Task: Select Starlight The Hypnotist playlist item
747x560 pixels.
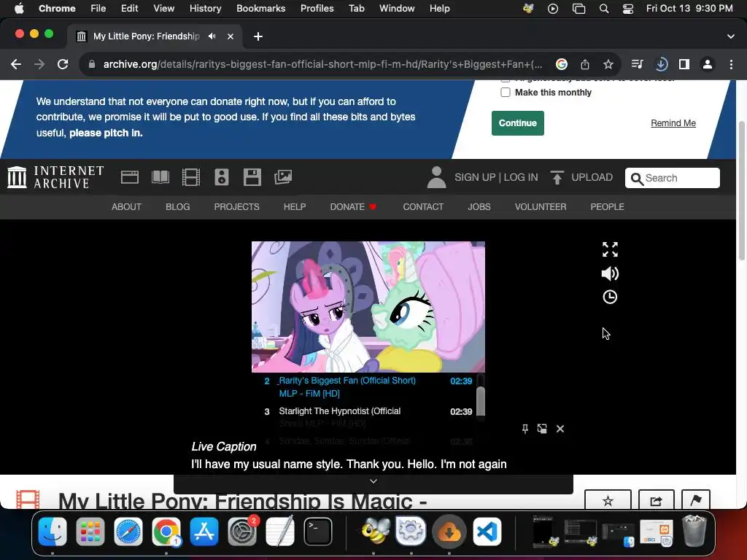Action: (x=368, y=416)
